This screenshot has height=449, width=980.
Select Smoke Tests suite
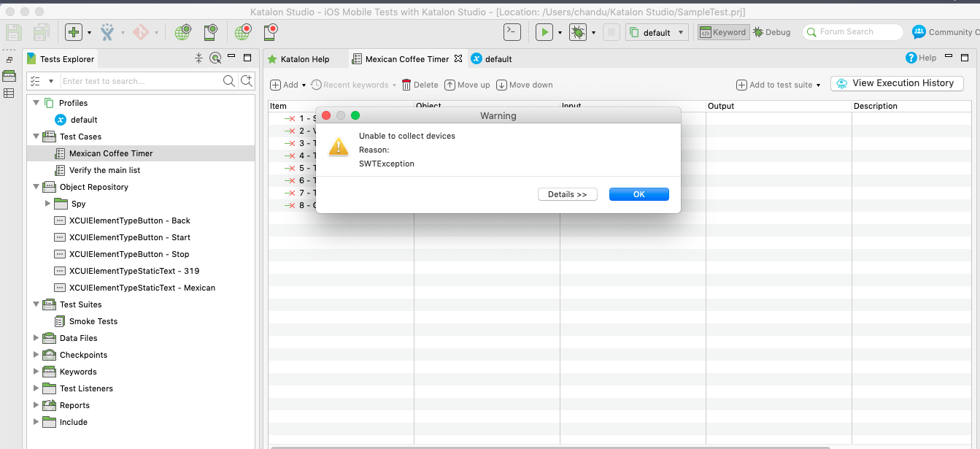(86, 321)
